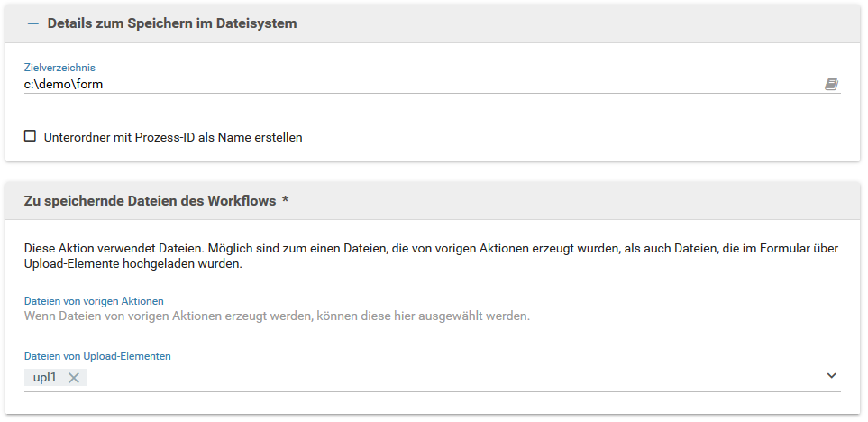Image resolution: width=868 pixels, height=422 pixels.
Task: Remove the upl1 chip with its X
Action: coord(74,378)
